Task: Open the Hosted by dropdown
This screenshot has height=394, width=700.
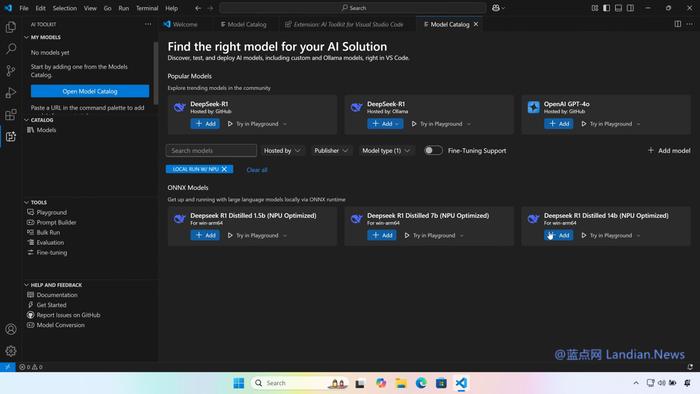Action: pyautogui.click(x=282, y=151)
